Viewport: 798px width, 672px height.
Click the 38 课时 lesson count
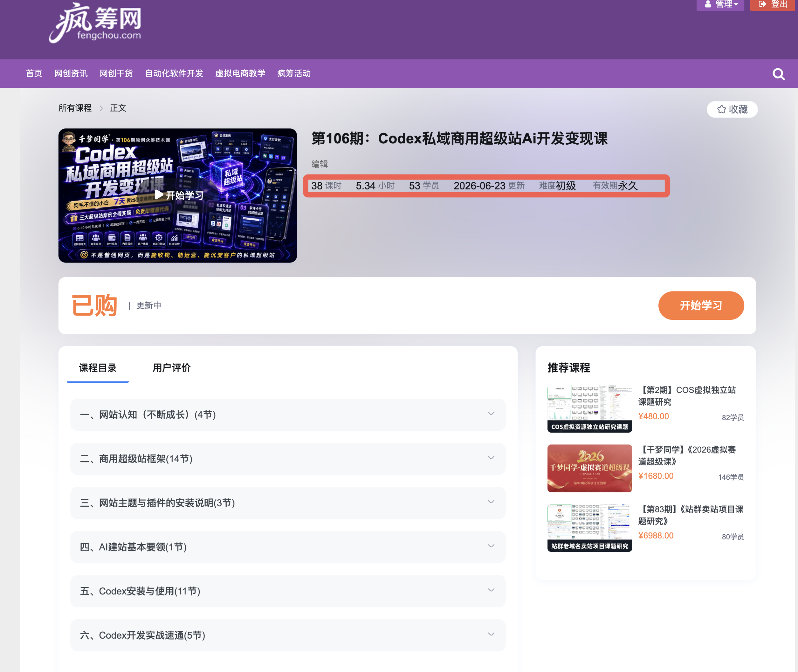(326, 186)
